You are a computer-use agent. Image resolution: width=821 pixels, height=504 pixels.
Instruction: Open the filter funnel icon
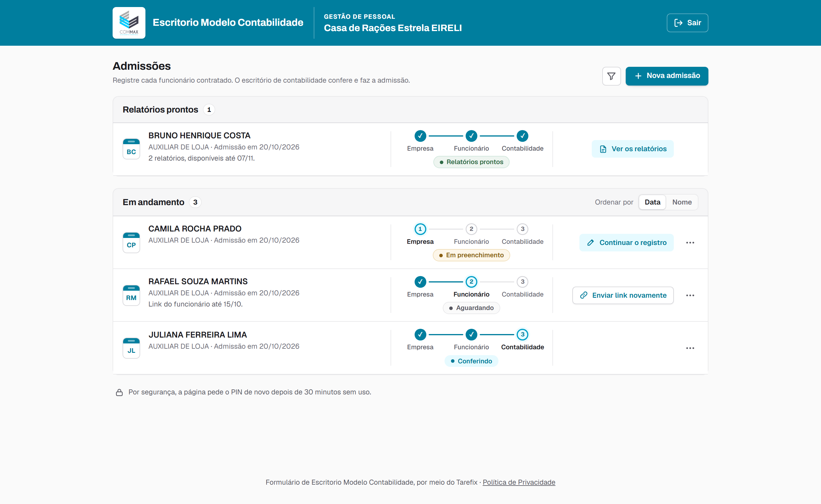[x=611, y=76]
